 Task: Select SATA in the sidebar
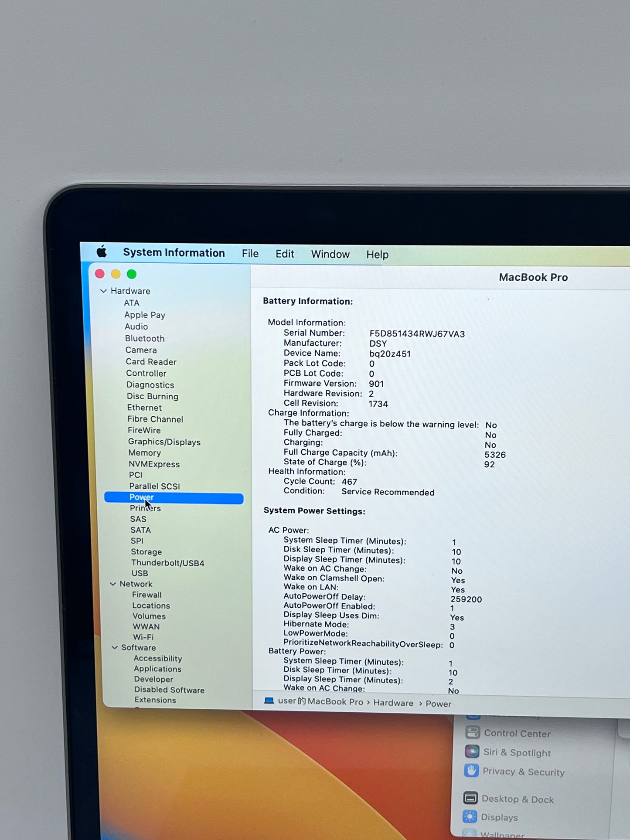tap(140, 530)
